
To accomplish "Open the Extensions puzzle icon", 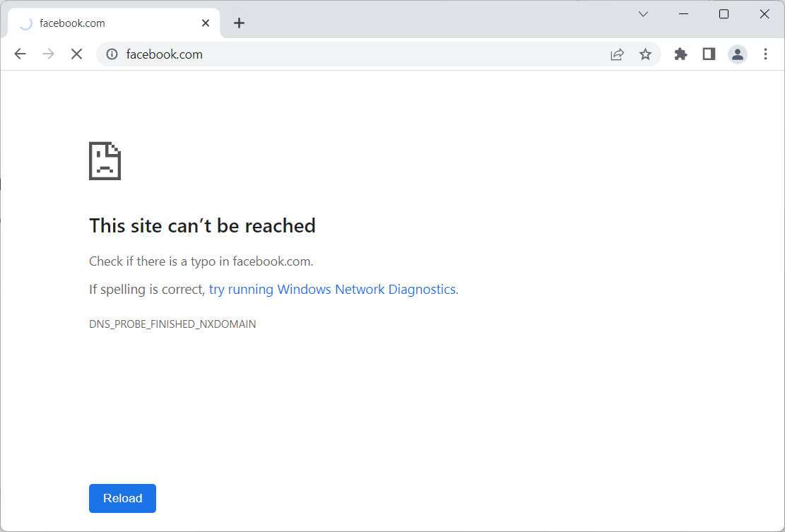I will point(680,54).
